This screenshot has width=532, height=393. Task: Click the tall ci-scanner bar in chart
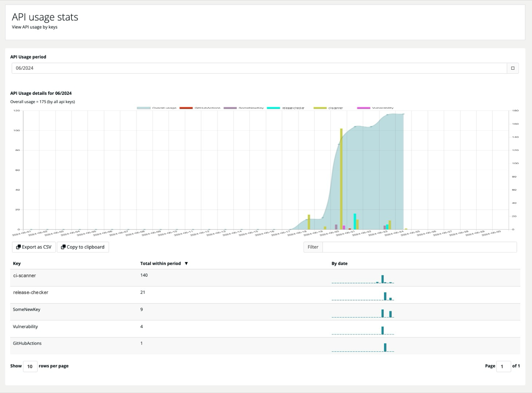[x=341, y=179]
